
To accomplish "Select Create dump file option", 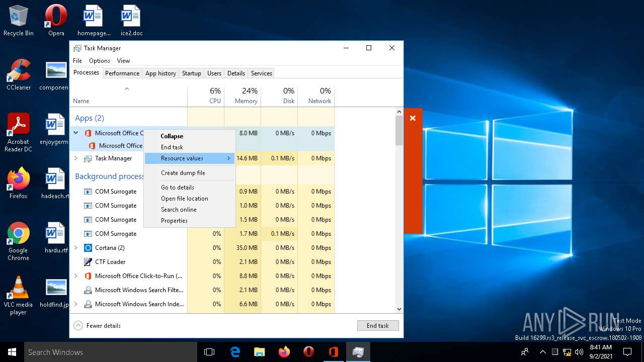I will 190,173.
